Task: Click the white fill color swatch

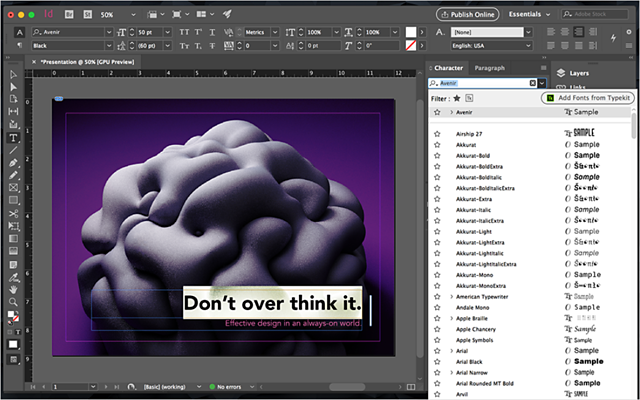Action: click(x=12, y=316)
